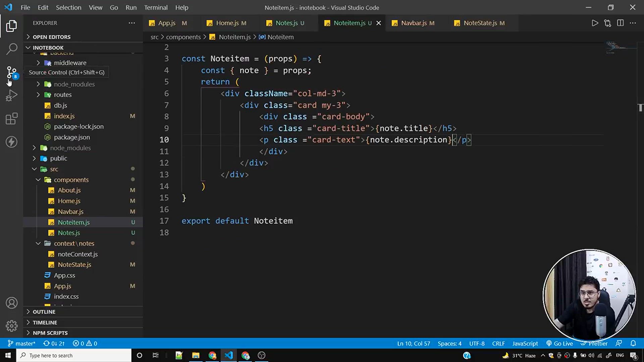Expand the NPM SCRIPTS section

tap(83, 333)
